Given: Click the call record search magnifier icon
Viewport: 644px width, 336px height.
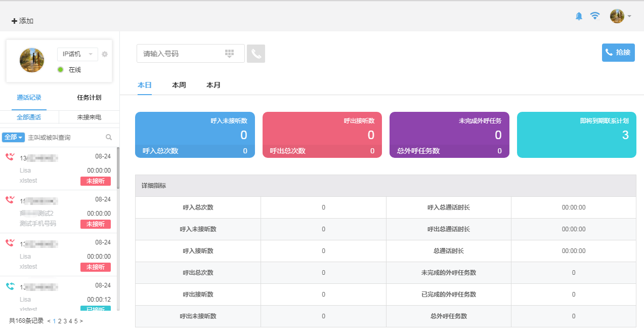Looking at the screenshot, I should pyautogui.click(x=109, y=137).
